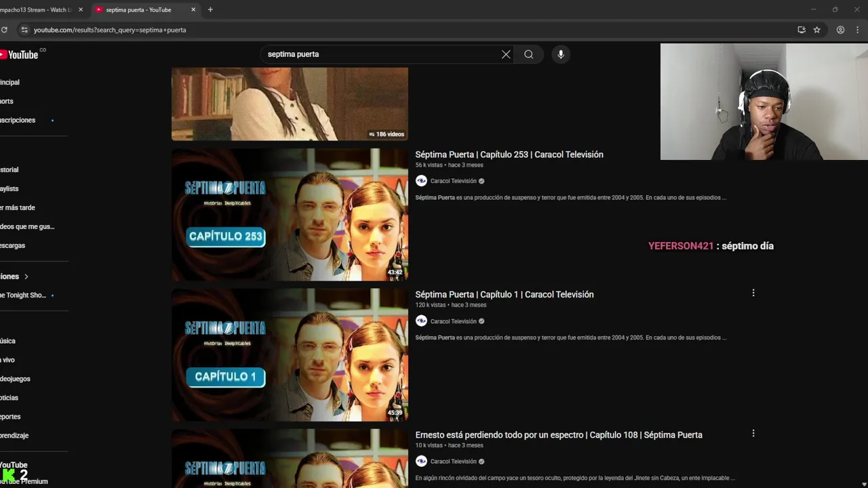Open the Capítulo 1 video thumbnail
Image resolution: width=868 pixels, height=488 pixels.
coord(290,354)
